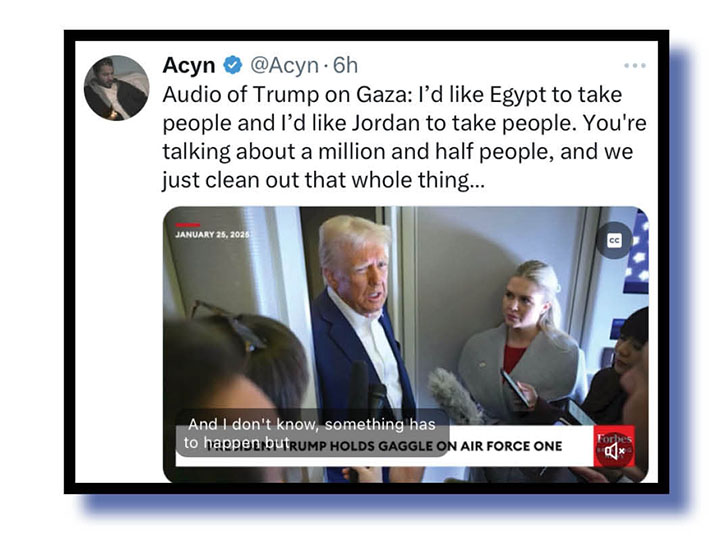This screenshot has height=547, width=709.
Task: Open the 6h timestamp link
Action: click(345, 66)
